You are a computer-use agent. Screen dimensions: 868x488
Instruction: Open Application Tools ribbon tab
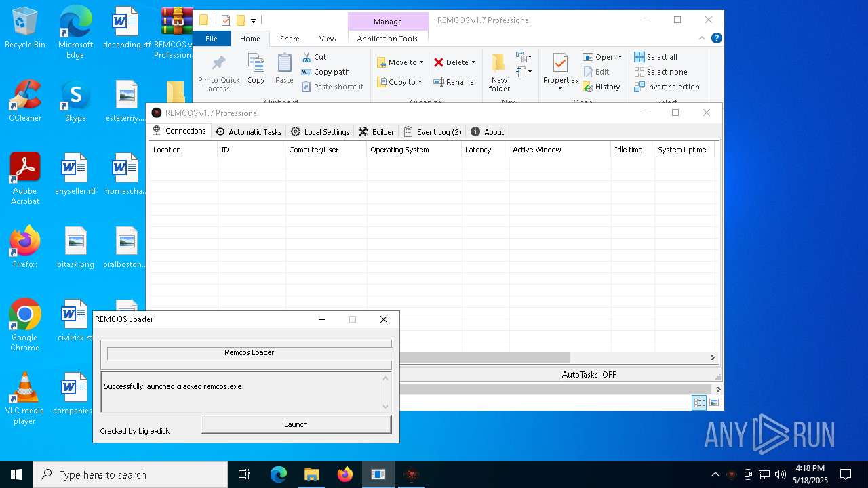387,39
